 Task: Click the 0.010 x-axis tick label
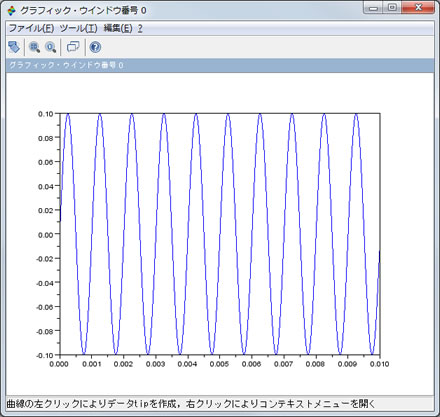point(379,364)
